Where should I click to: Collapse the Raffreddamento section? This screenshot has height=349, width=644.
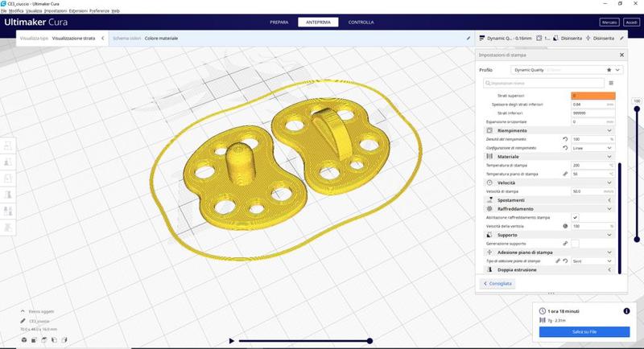[550, 209]
